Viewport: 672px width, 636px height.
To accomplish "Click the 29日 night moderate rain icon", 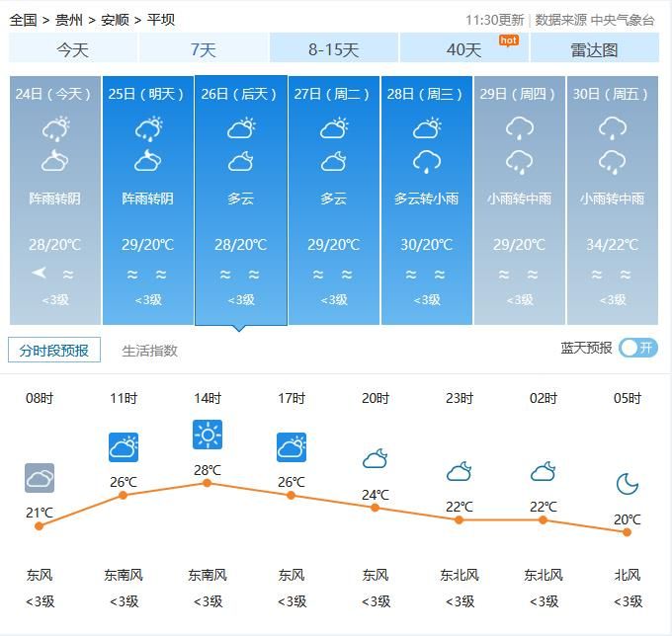I will point(520,162).
